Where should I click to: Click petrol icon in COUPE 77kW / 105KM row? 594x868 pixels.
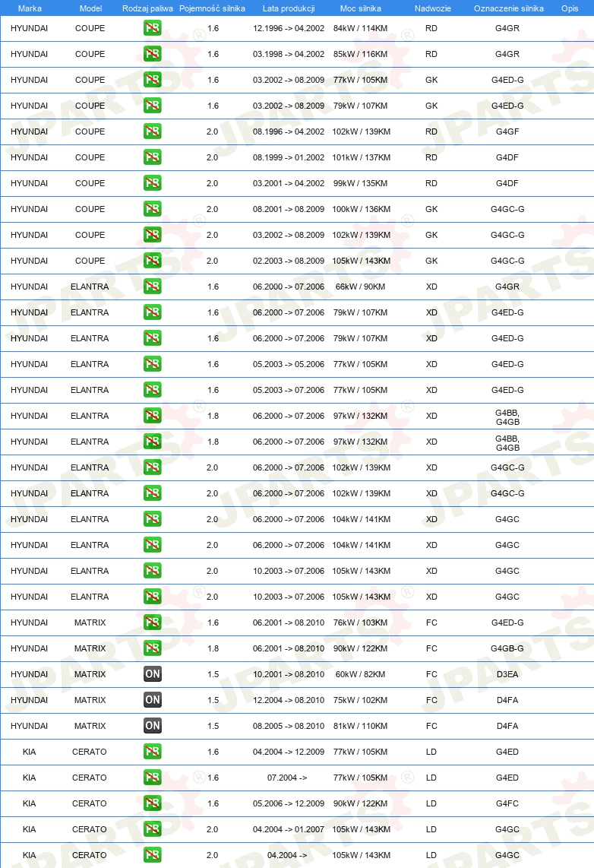(152, 80)
